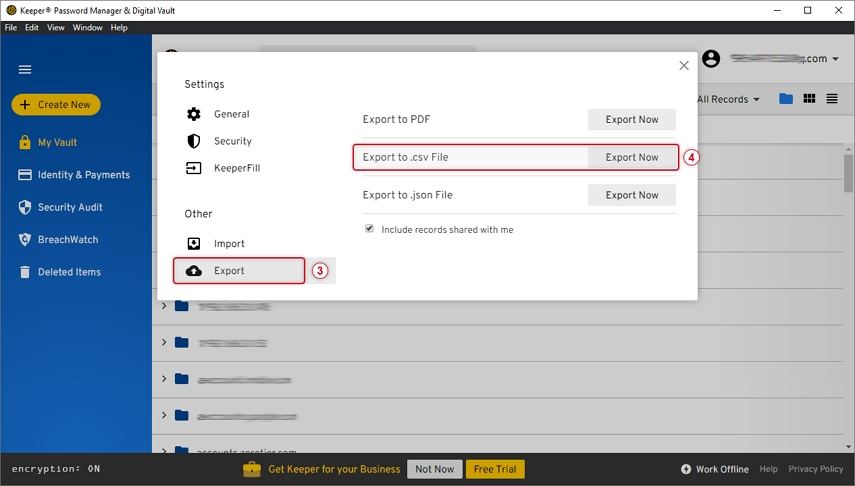Click the General gear icon
855x486 pixels.
(x=194, y=114)
